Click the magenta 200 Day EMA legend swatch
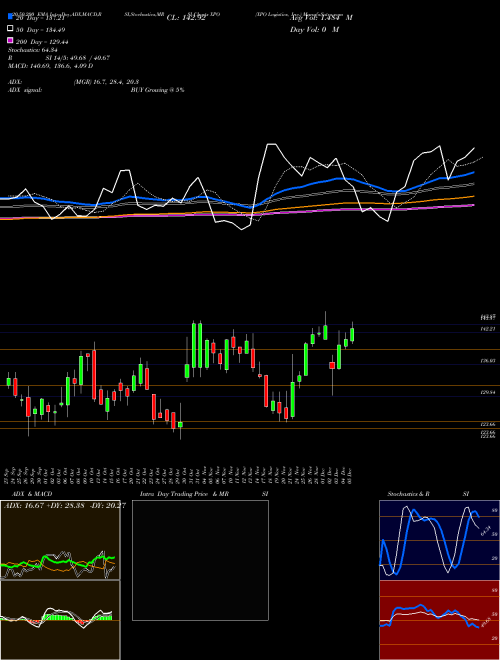The width and height of the screenshot is (500, 660). click(x=10, y=40)
